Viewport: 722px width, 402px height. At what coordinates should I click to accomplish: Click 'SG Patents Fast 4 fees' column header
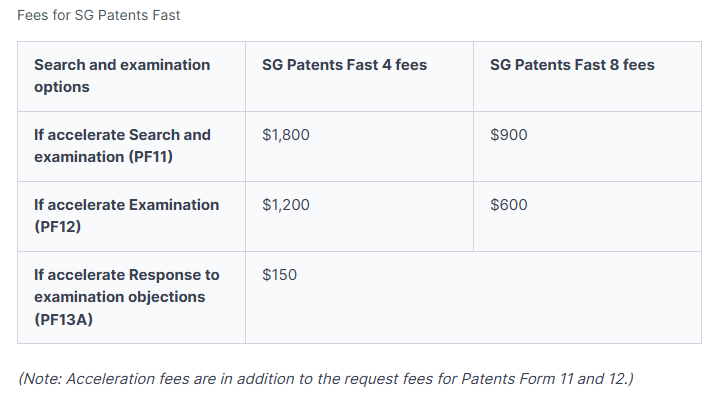tap(344, 65)
